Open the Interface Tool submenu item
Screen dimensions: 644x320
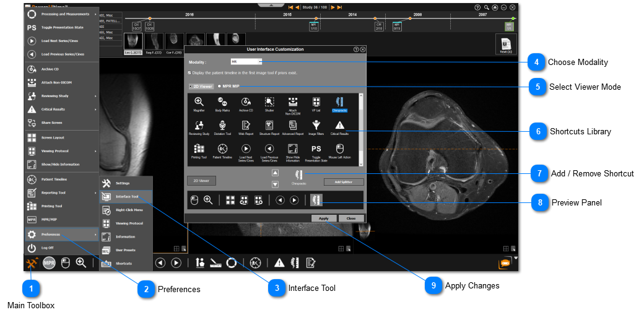(x=126, y=197)
